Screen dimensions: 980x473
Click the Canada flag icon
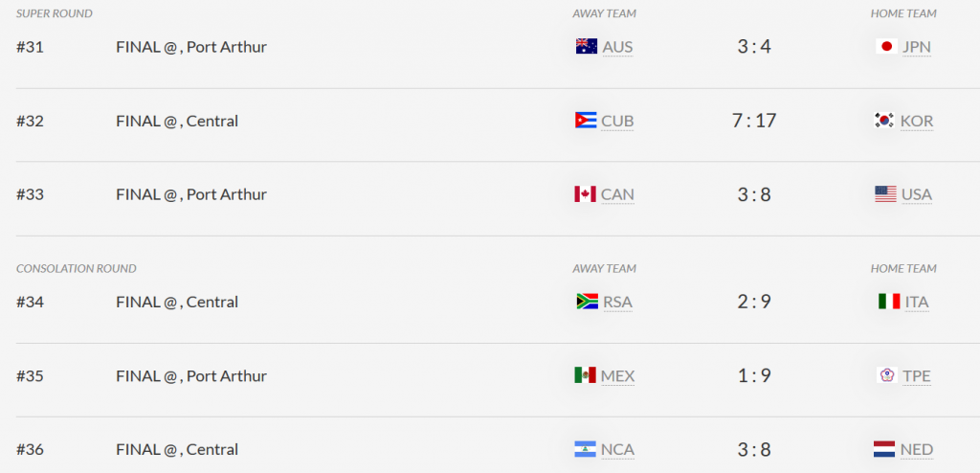[x=585, y=194]
